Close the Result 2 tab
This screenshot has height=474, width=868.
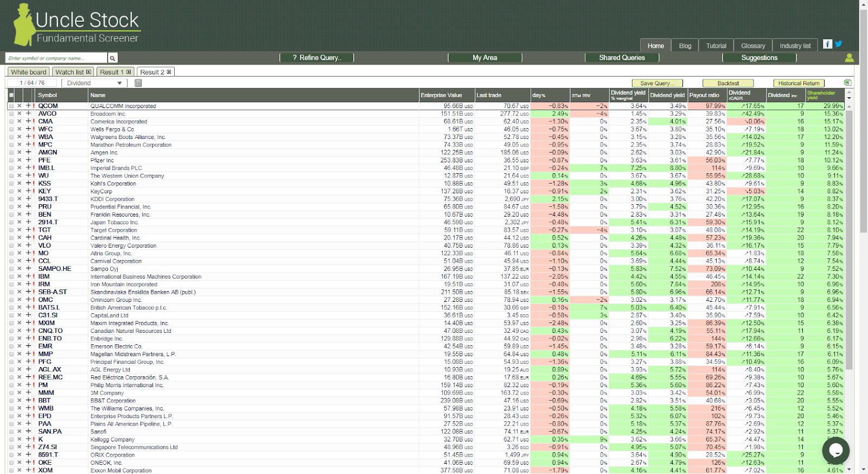[169, 72]
